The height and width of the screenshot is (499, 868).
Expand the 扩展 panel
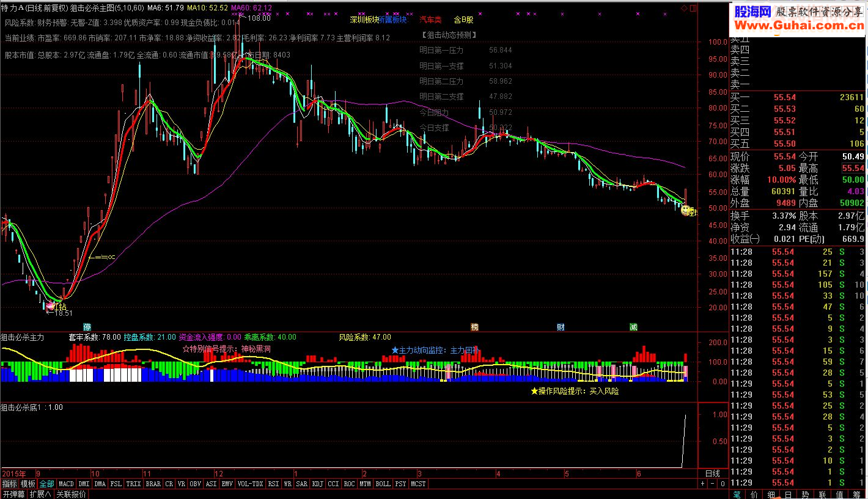coord(40,494)
